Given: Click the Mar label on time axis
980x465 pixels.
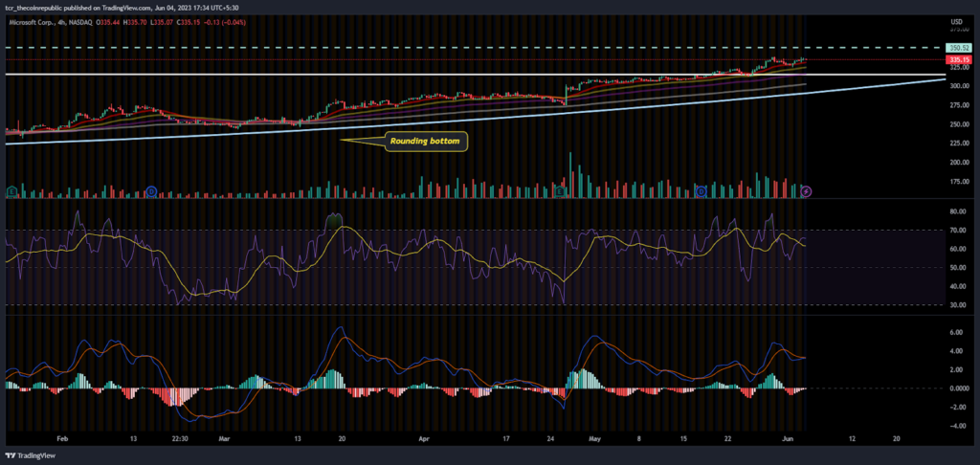Looking at the screenshot, I should [225, 439].
